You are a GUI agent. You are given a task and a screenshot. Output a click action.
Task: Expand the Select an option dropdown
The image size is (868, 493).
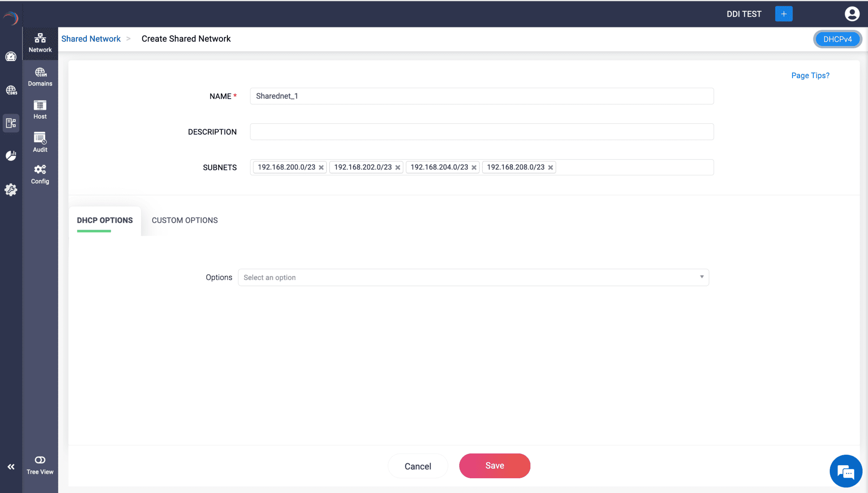(473, 278)
